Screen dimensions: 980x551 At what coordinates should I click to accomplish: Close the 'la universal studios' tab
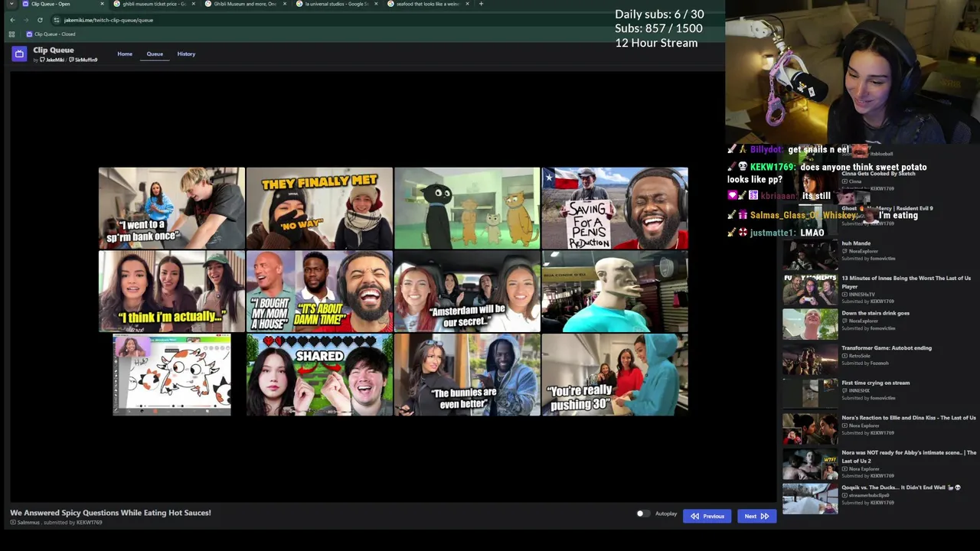pos(376,4)
